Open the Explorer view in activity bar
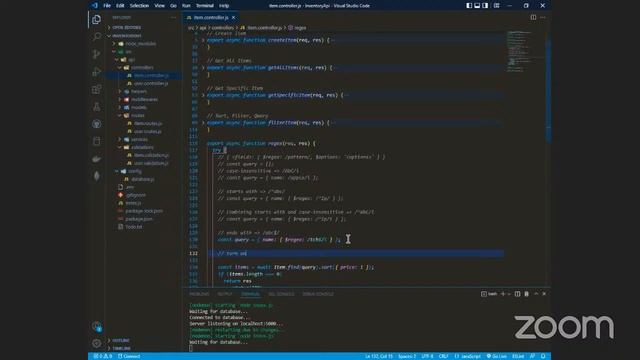This screenshot has width=640, height=360. pyautogui.click(x=96, y=19)
